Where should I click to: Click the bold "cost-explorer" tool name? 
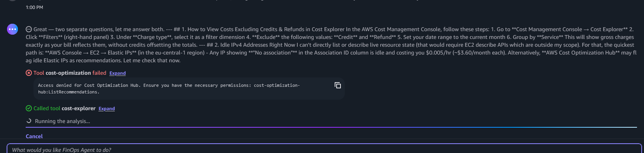coord(79,108)
